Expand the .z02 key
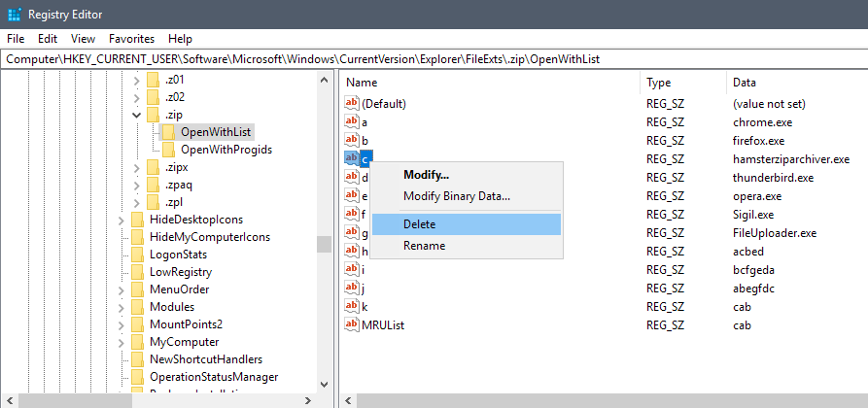The height and width of the screenshot is (408, 868). point(137,98)
